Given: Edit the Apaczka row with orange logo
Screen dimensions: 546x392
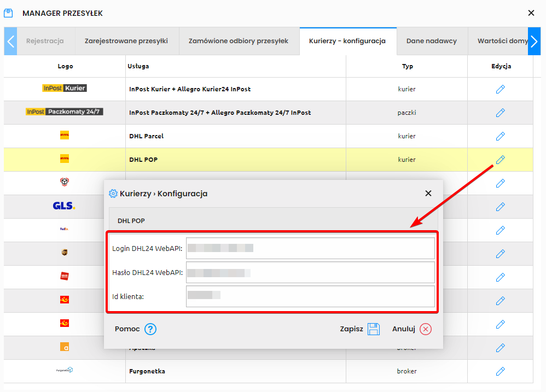Looking at the screenshot, I should 501,348.
